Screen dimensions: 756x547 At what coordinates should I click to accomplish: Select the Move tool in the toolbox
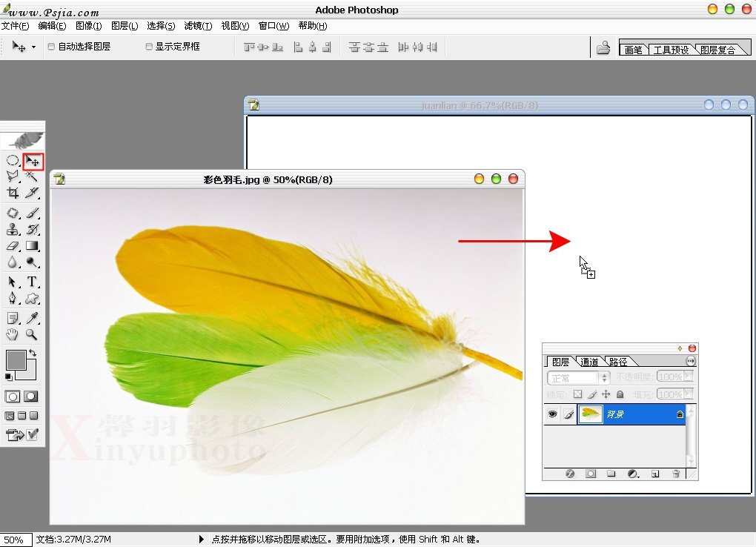33,161
